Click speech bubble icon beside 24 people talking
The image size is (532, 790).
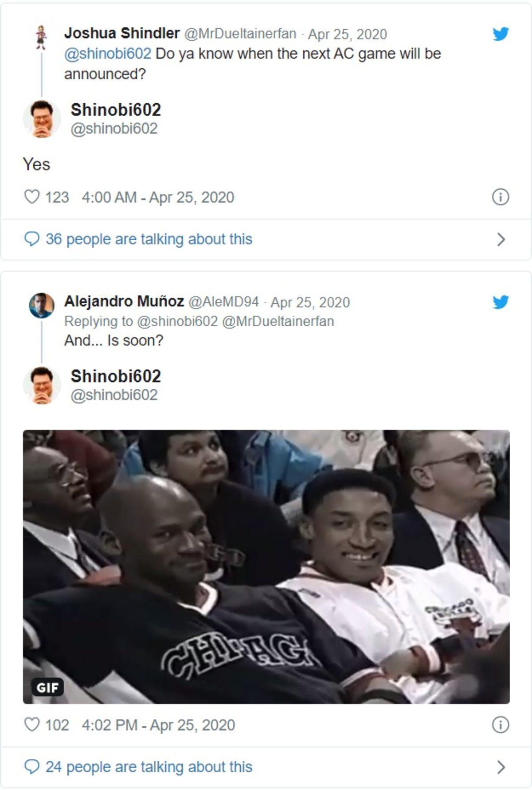point(31,767)
